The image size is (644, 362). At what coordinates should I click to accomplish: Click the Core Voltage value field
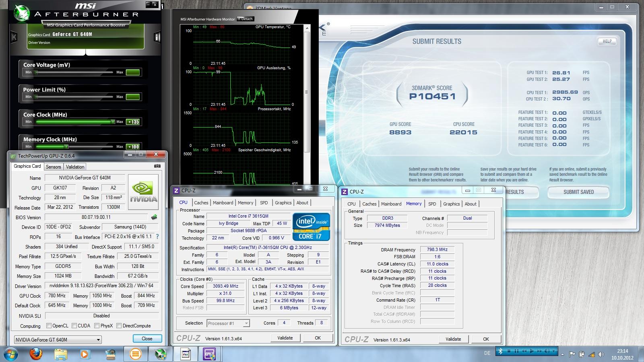pyautogui.click(x=133, y=72)
